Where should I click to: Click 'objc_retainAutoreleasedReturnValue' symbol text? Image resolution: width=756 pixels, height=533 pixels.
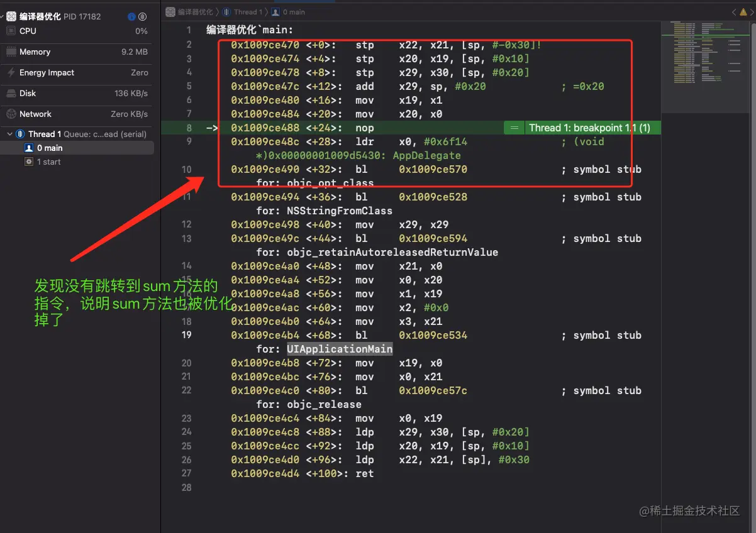[392, 252]
